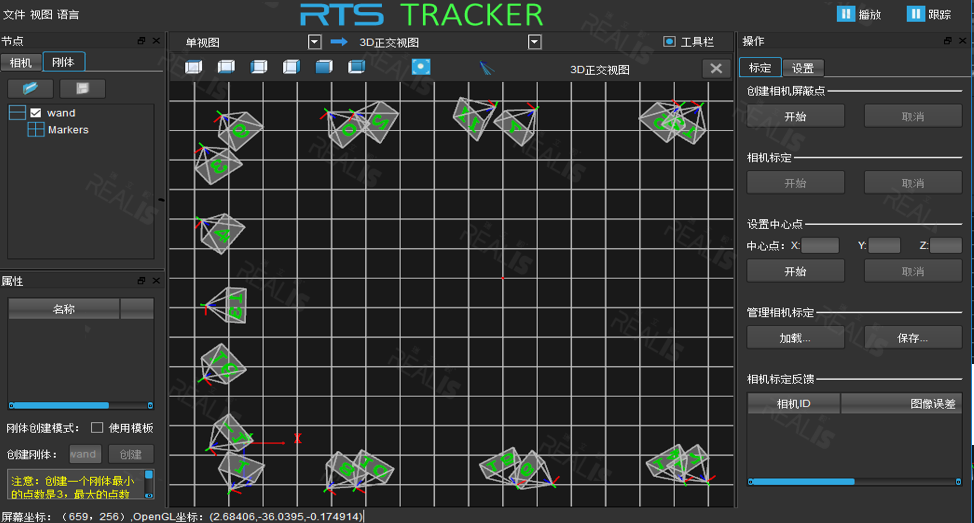Screen dimensions: 974x523
Task: Click the yellow 注意 note text
Action: coord(75,487)
